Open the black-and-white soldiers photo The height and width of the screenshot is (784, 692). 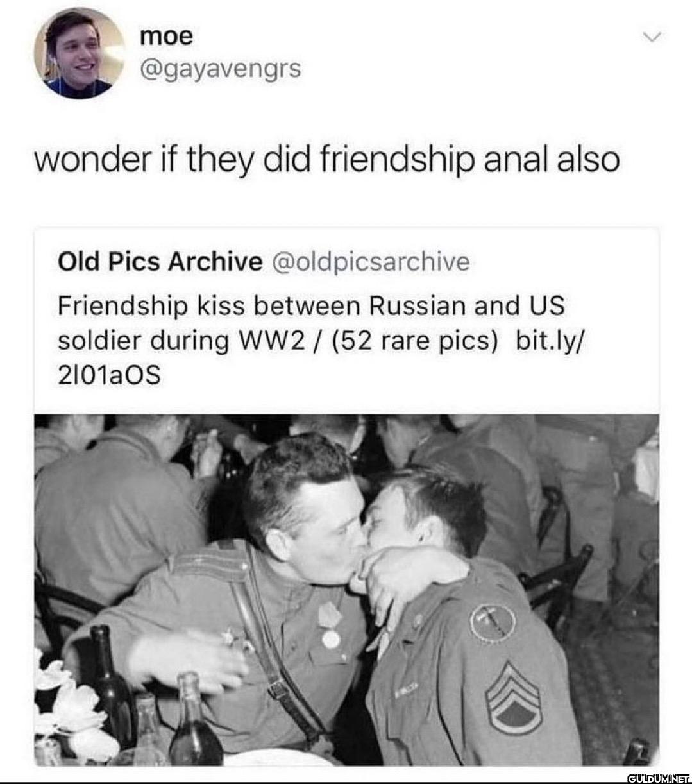point(346,590)
